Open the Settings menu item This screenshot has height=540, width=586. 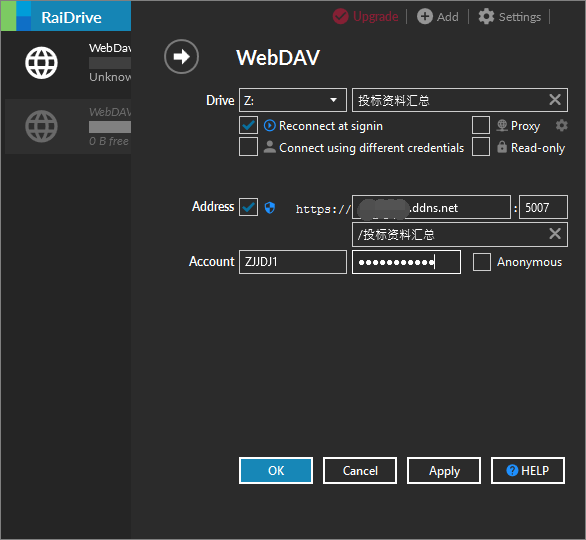pos(520,17)
